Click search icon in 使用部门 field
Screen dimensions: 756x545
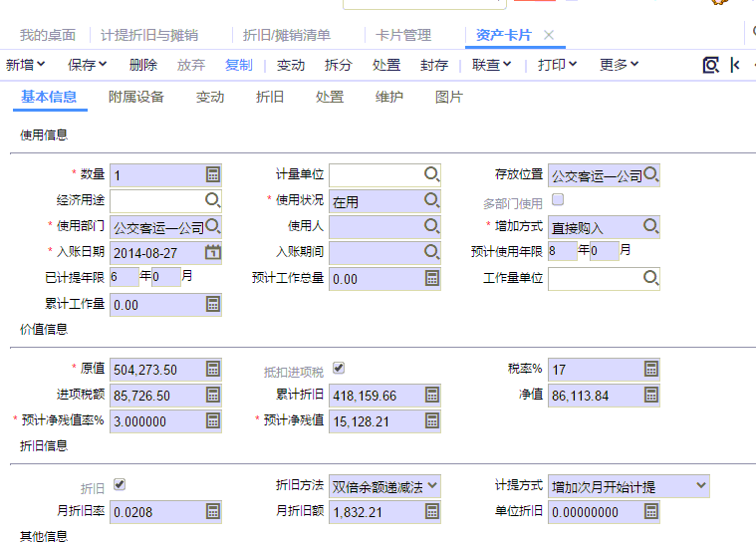pos(212,226)
